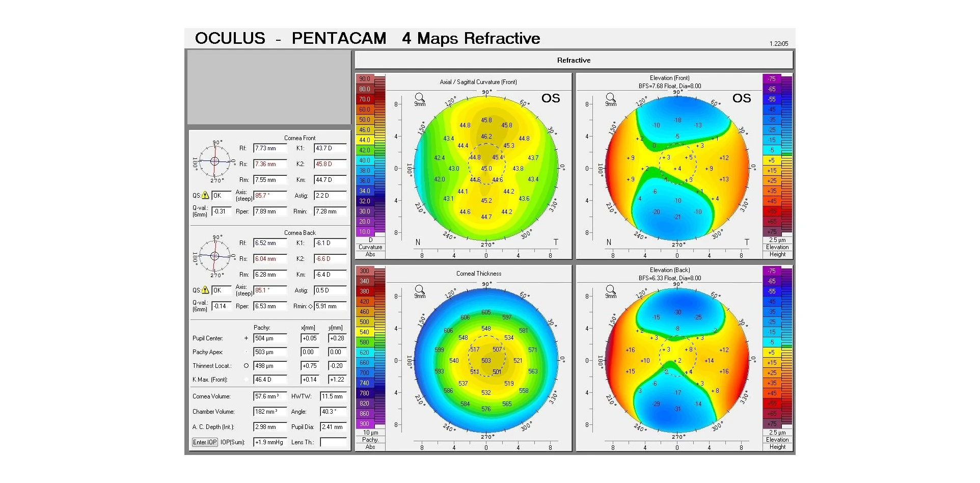Click the Cornea Front Q-val -0.31 field
The width and height of the screenshot is (980, 483).
(222, 211)
